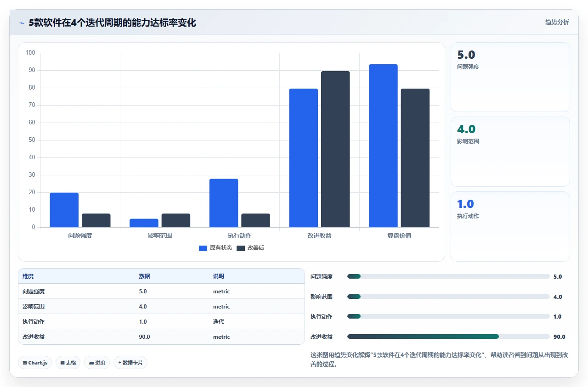Click the 数据 column header
Viewport: 588px width, 387px height.
tap(144, 276)
